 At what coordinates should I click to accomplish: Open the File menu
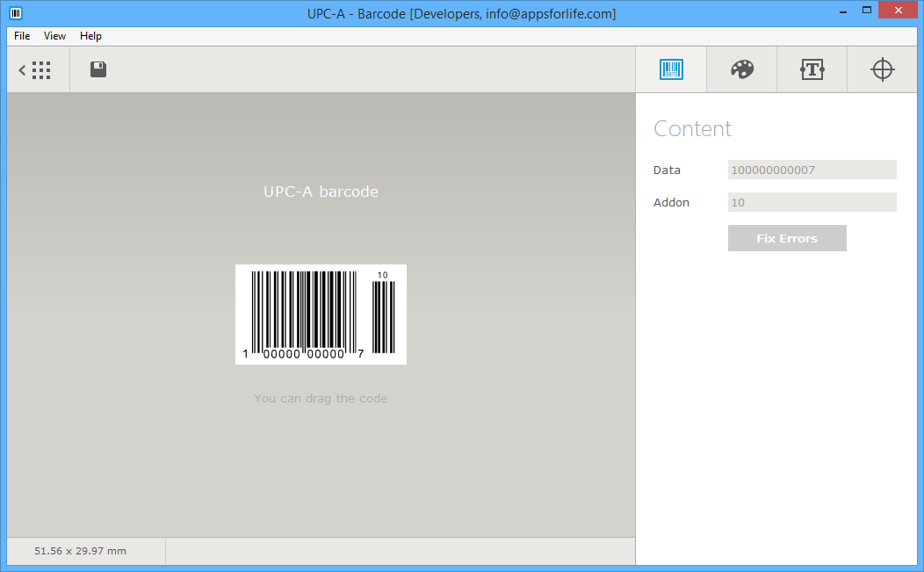tap(21, 36)
